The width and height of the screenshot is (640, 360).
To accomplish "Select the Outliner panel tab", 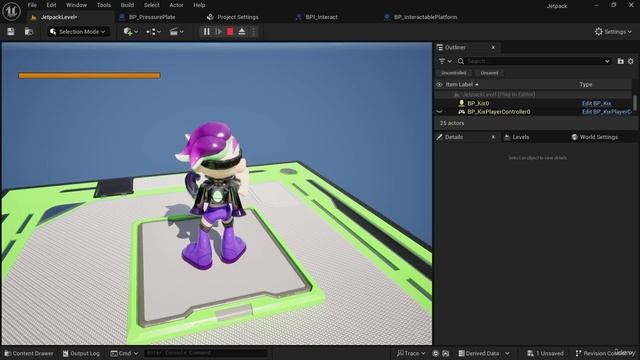I will point(455,47).
